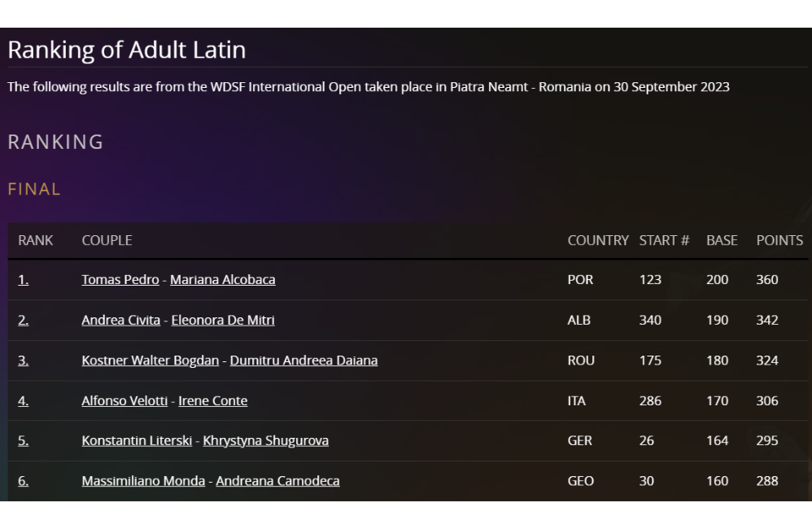
Task: Click rank 6 link
Action: (24, 481)
